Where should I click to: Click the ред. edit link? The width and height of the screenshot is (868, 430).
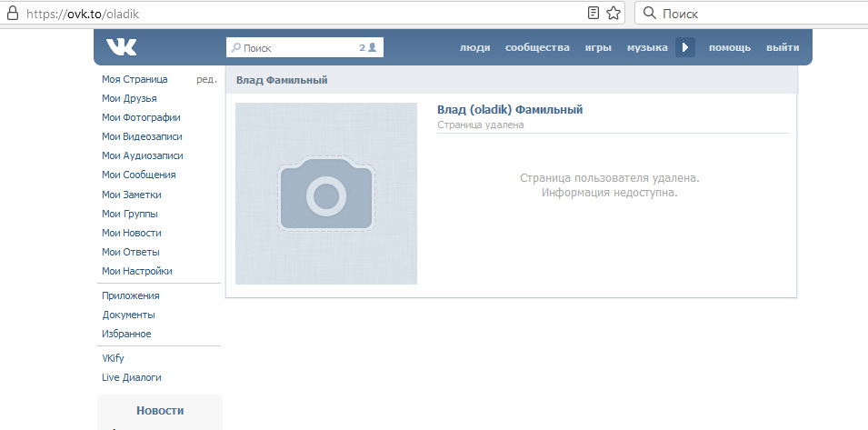[206, 80]
